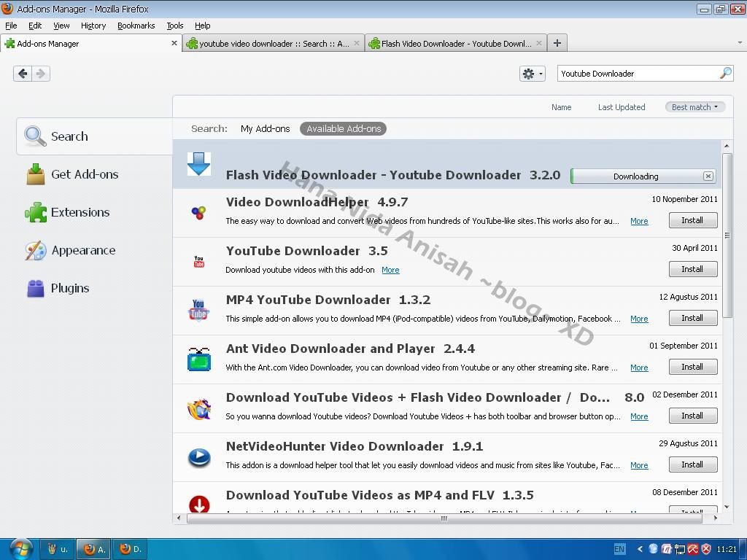Open More link for MP4 YouTube Downloader
This screenshot has height=560, width=747.
(639, 319)
